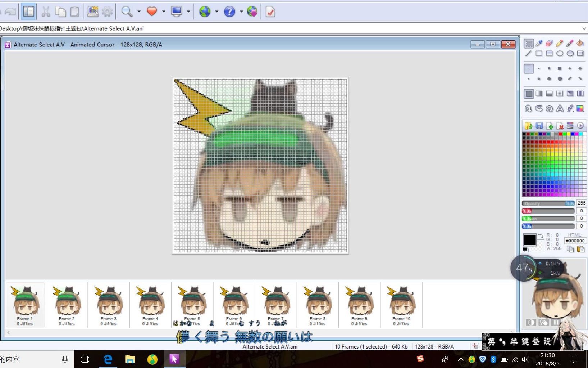
Task: Select the filled ellipse shape tool
Action: click(x=570, y=54)
